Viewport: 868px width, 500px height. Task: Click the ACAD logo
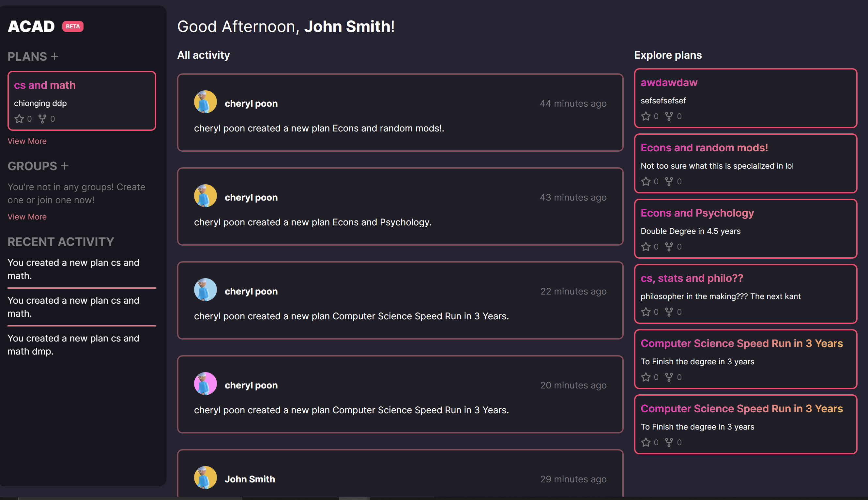(31, 26)
